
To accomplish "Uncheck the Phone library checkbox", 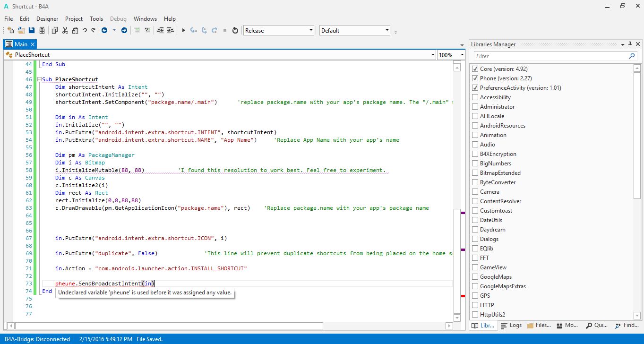I will [475, 78].
